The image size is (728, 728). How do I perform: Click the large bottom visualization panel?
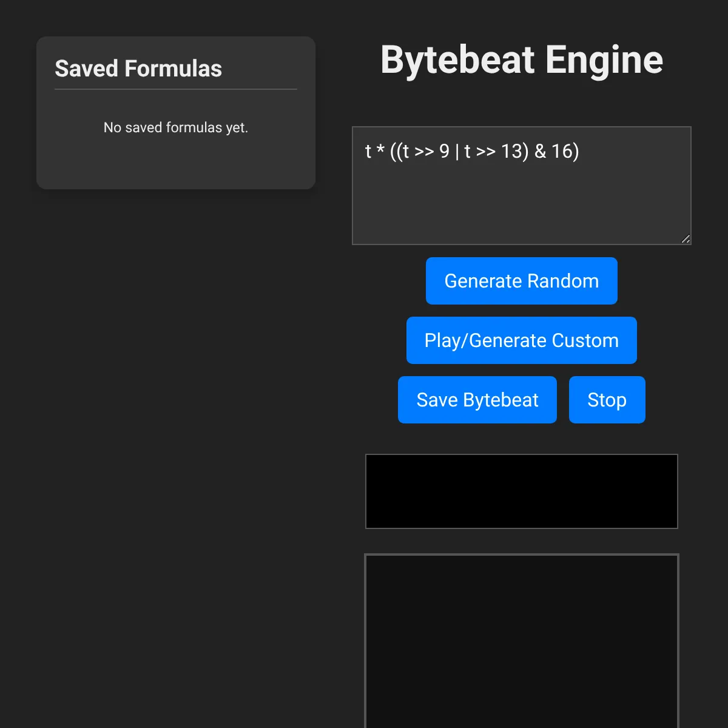[521, 643]
